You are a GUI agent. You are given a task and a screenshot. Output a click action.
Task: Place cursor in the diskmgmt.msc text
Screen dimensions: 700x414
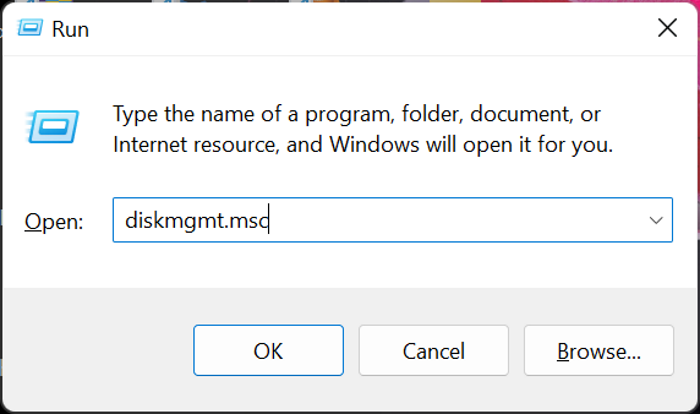(x=196, y=221)
